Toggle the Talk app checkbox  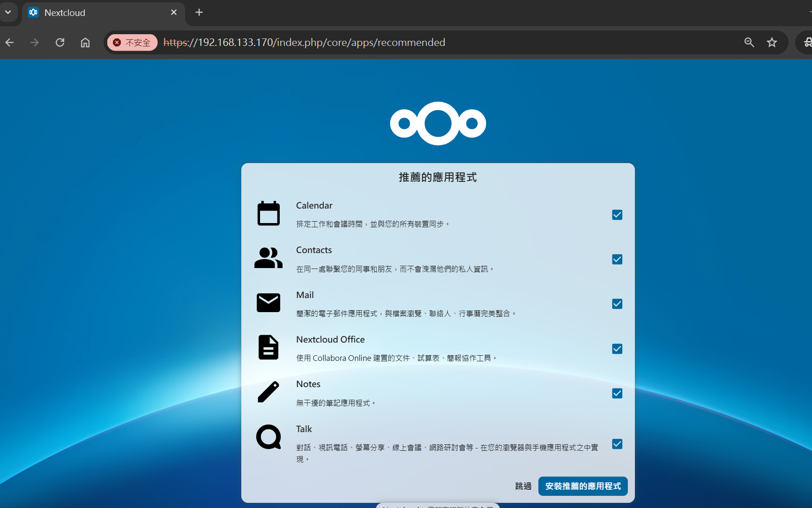[617, 444]
